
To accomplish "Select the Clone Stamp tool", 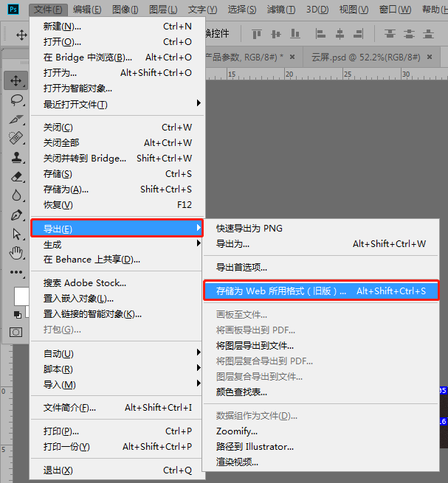I will tap(15, 157).
